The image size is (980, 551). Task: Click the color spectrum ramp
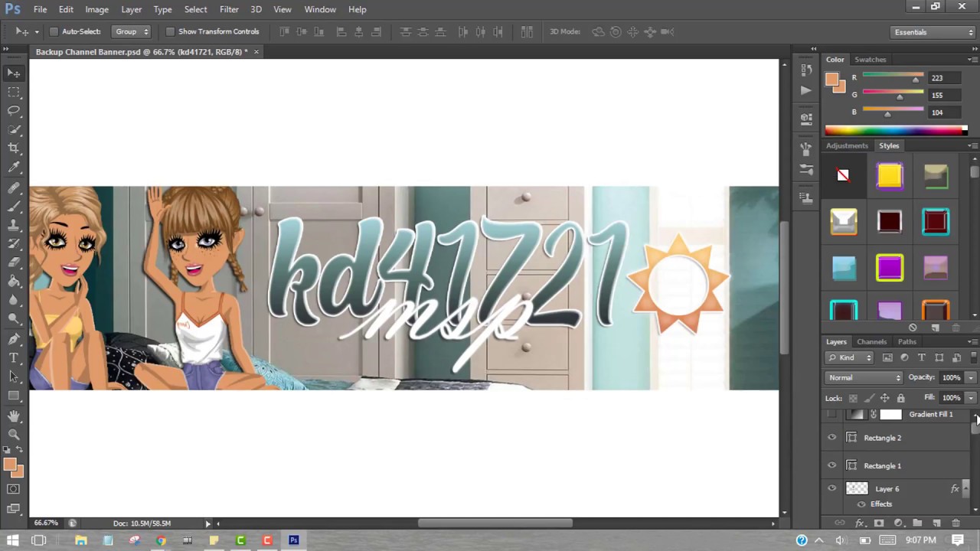click(896, 130)
